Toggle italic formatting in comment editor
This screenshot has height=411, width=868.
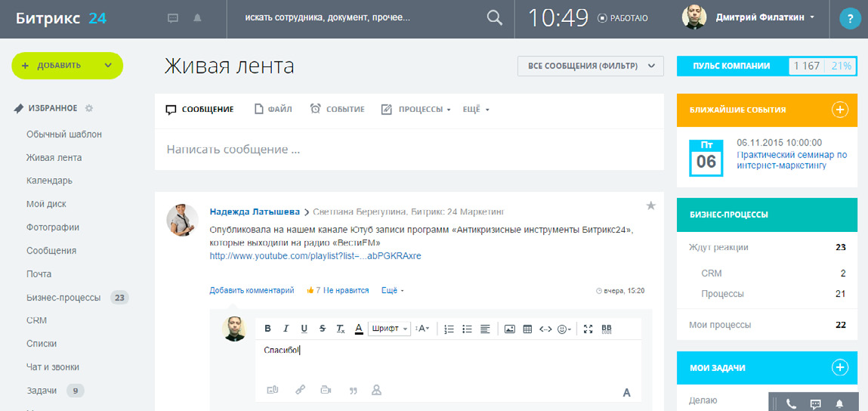tap(286, 329)
